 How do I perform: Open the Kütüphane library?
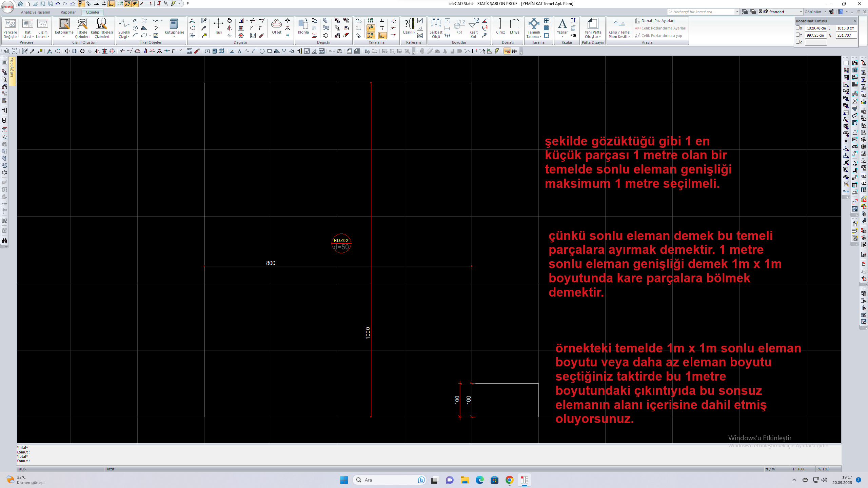pos(174,28)
